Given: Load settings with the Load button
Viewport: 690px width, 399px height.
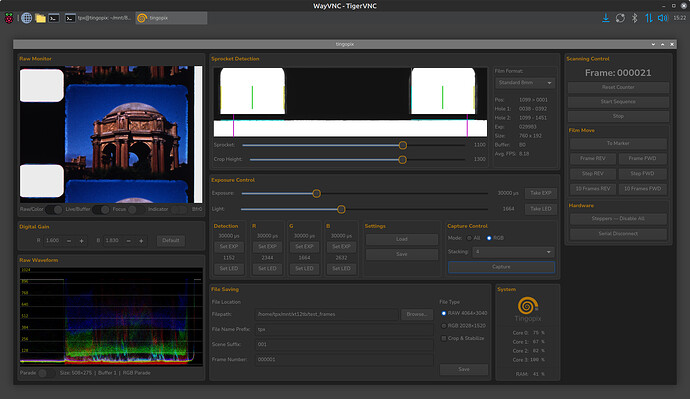Looking at the screenshot, I should [402, 239].
